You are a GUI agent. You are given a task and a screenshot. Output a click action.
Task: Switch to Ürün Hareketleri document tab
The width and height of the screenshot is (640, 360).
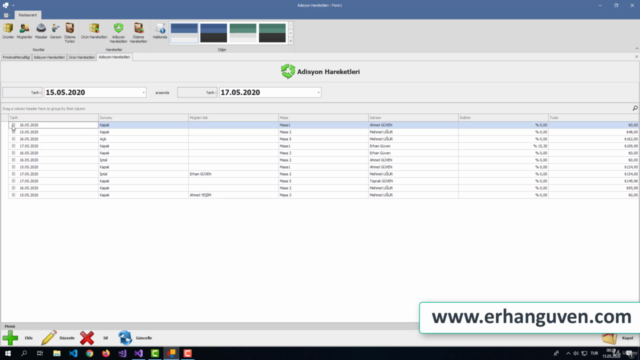tap(82, 57)
